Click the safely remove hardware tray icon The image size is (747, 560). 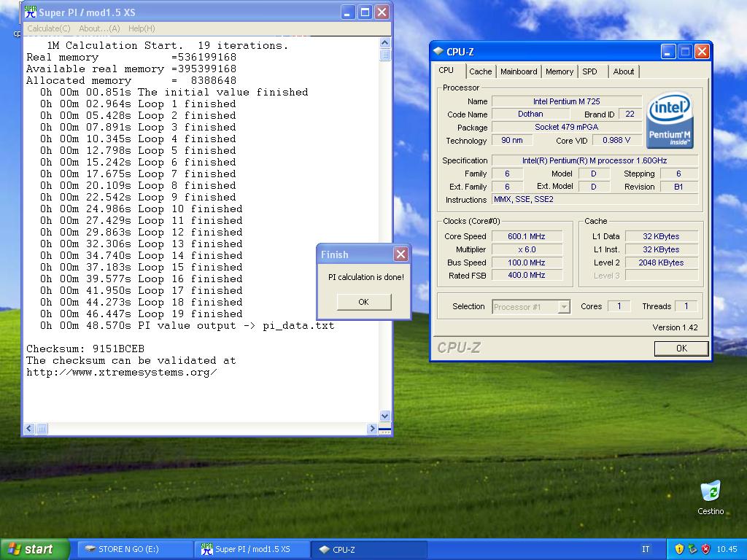[x=692, y=549]
